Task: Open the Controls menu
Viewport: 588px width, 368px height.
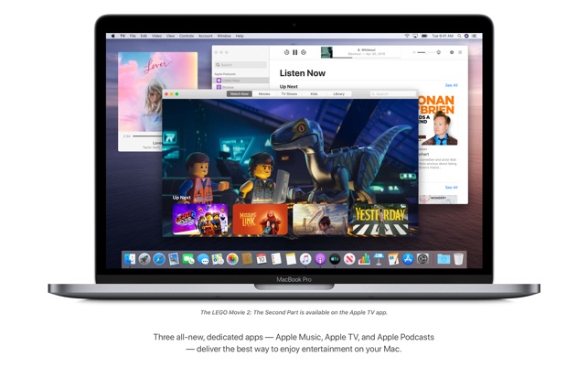Action: tap(187, 36)
